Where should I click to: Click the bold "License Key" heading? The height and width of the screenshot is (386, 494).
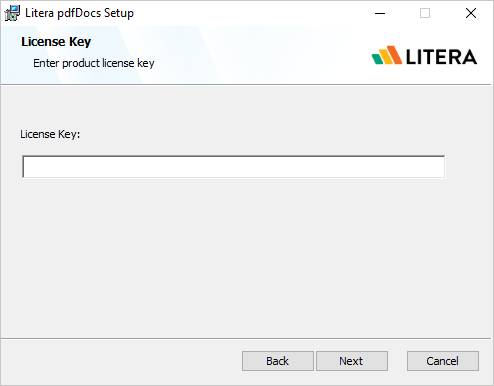56,42
